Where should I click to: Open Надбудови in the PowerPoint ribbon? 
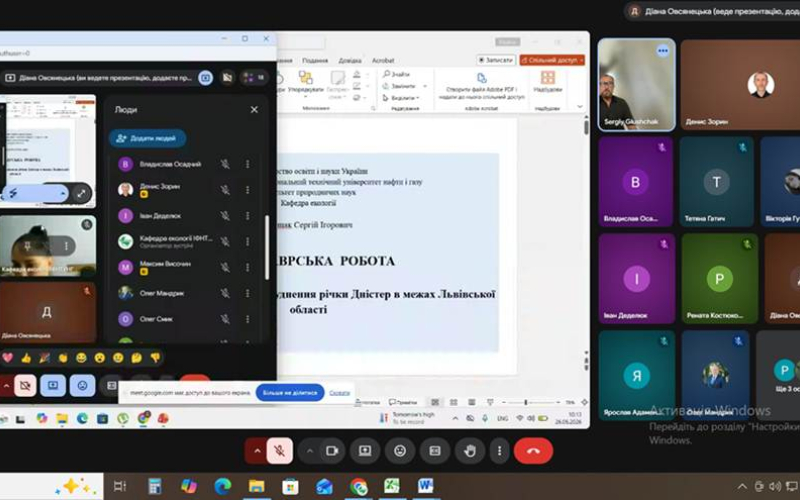pyautogui.click(x=547, y=82)
